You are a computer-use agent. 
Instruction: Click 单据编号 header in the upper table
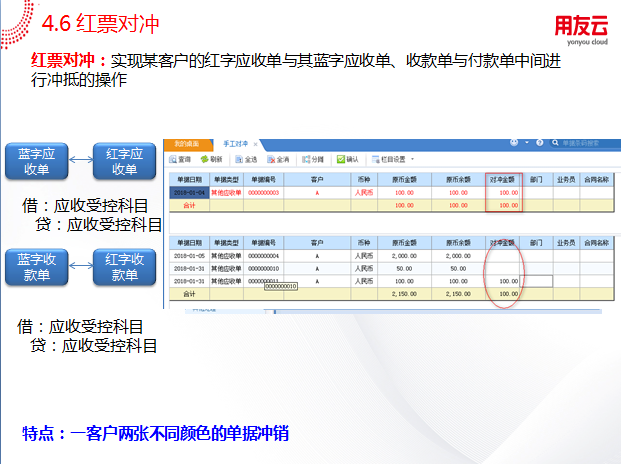pyautogui.click(x=263, y=180)
